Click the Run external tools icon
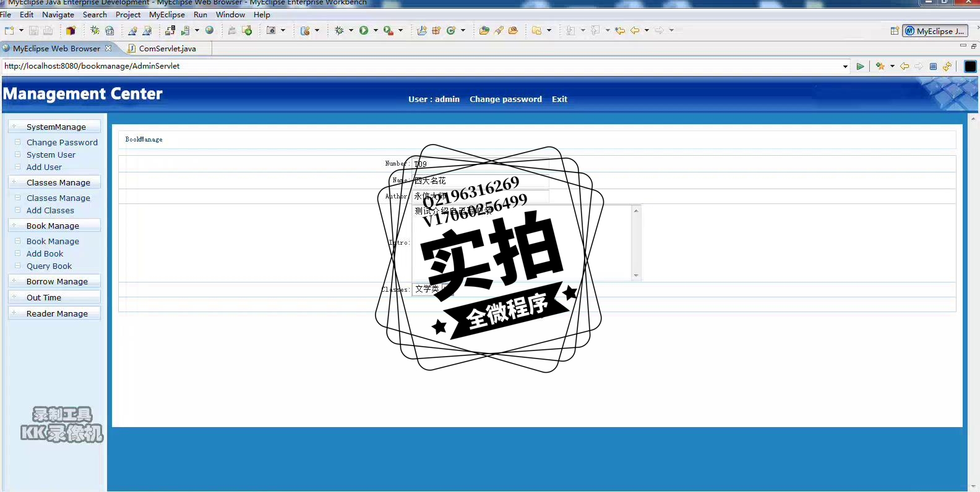980x492 pixels. [389, 30]
